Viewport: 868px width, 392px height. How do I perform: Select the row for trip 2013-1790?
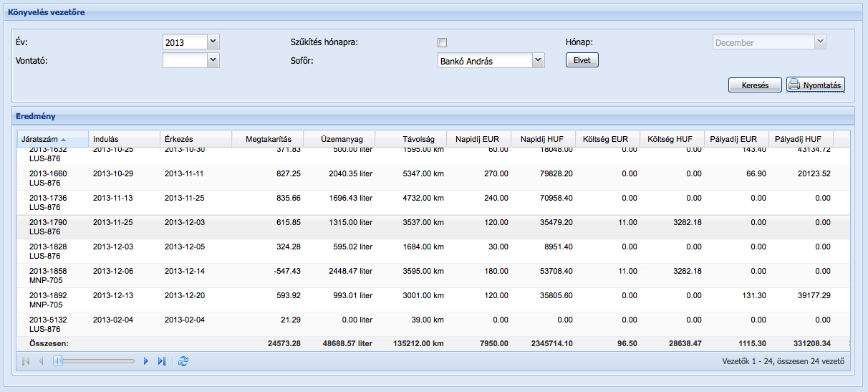tap(48, 227)
